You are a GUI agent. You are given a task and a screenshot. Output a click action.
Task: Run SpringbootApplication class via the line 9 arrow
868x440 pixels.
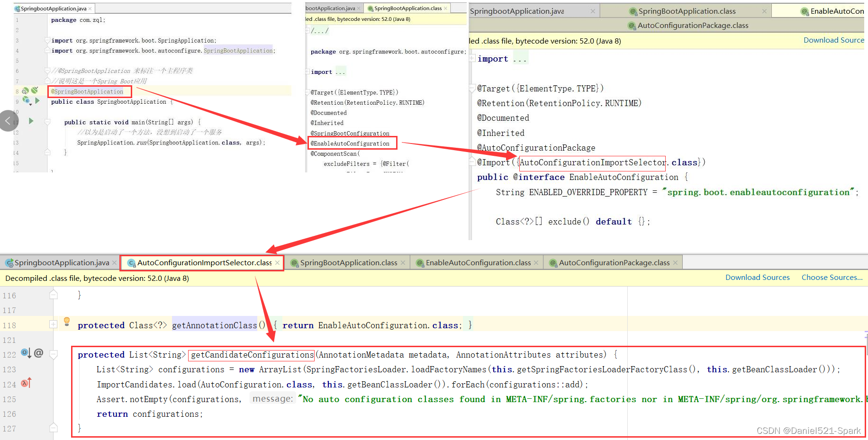tap(37, 101)
